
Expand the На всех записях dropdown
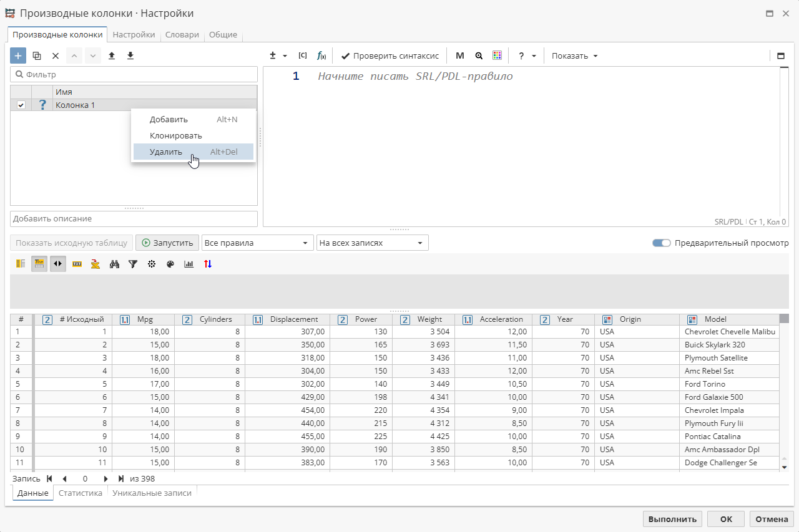coord(372,243)
